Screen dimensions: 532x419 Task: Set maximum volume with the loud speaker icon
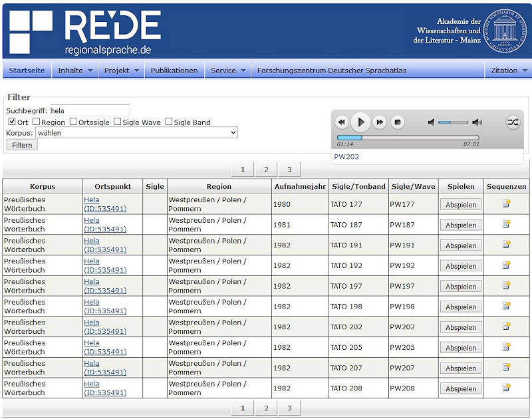point(477,122)
